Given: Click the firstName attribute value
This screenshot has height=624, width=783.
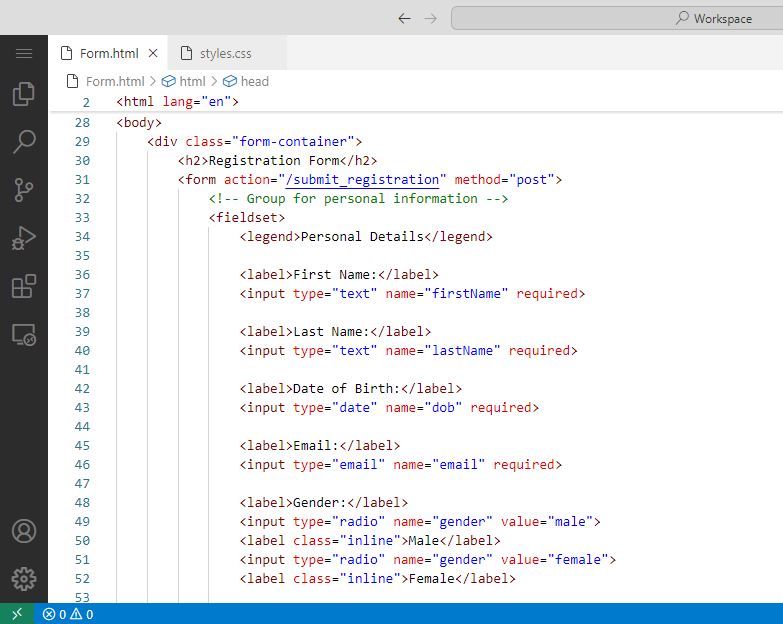Looking at the screenshot, I should (470, 294).
